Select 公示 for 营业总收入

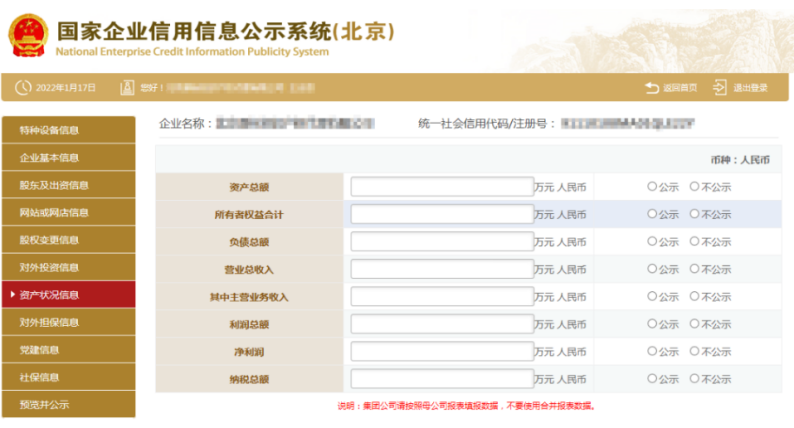click(x=652, y=268)
